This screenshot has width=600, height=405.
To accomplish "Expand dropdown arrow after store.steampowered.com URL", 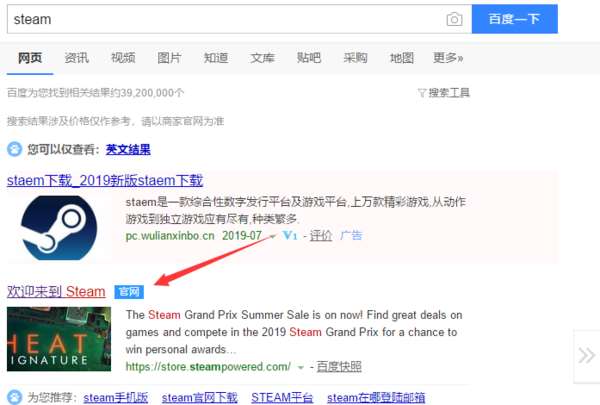I will [301, 367].
